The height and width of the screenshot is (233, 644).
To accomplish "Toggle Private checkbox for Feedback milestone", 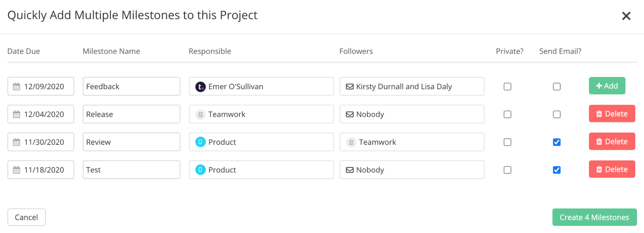I will pyautogui.click(x=508, y=87).
